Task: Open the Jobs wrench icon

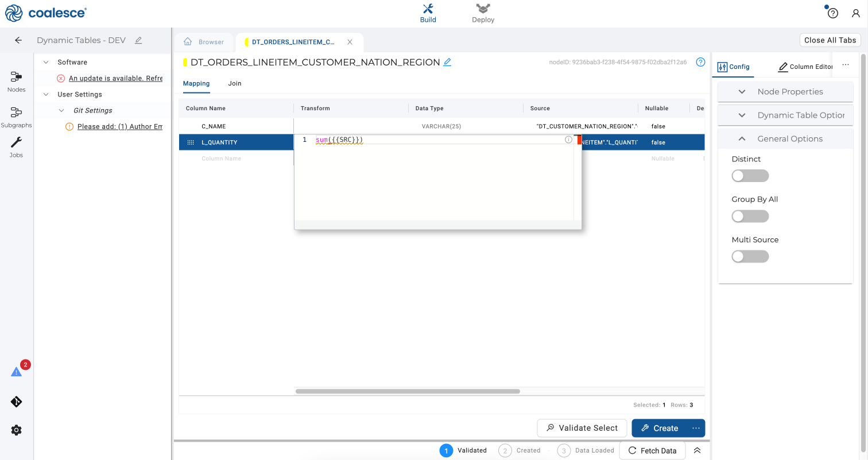Action: (16, 146)
